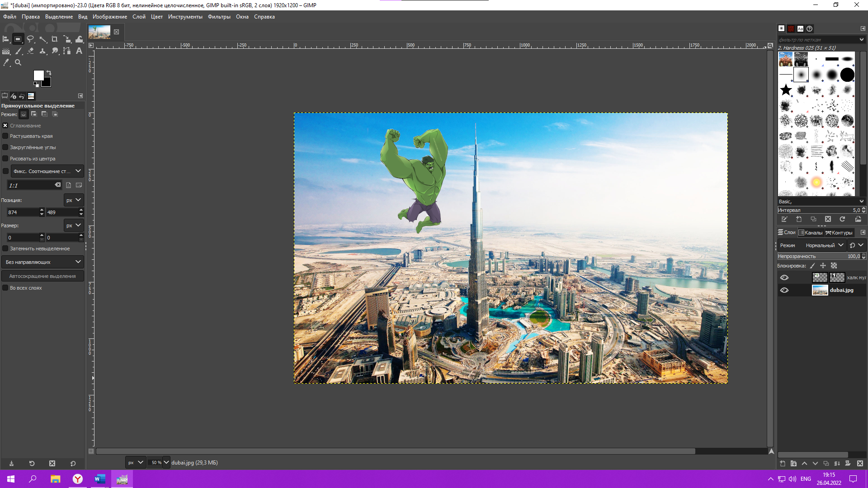This screenshot has height=488, width=868.
Task: Reset colors to default black and white
Action: pyautogui.click(x=36, y=84)
